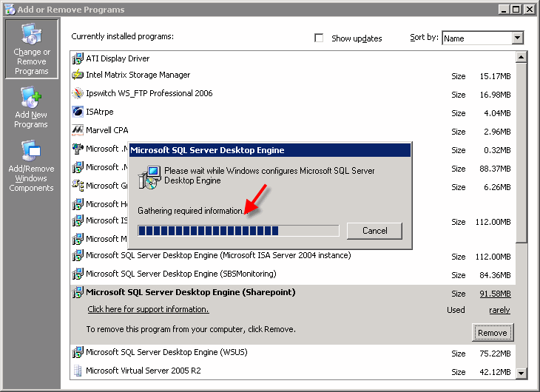Click scrollbar up arrow in programs list
This screenshot has height=392, width=540.
521,57
